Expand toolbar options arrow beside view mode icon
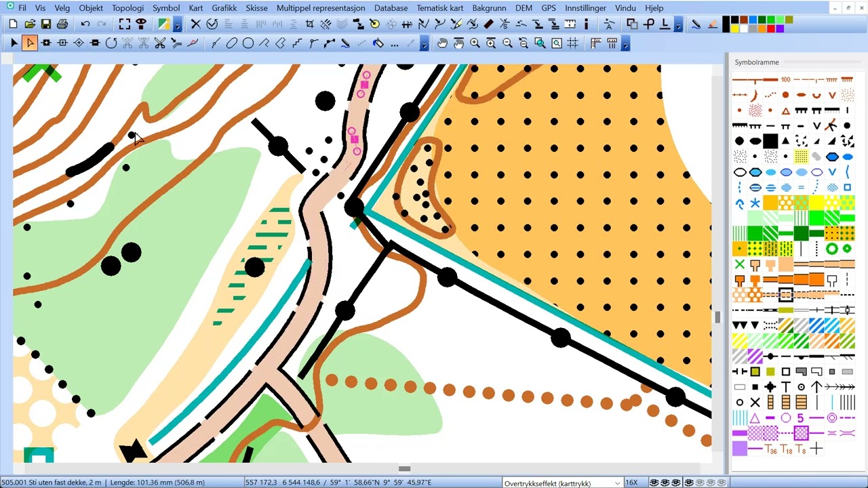Viewport: 868px width, 488px height. 177,26
